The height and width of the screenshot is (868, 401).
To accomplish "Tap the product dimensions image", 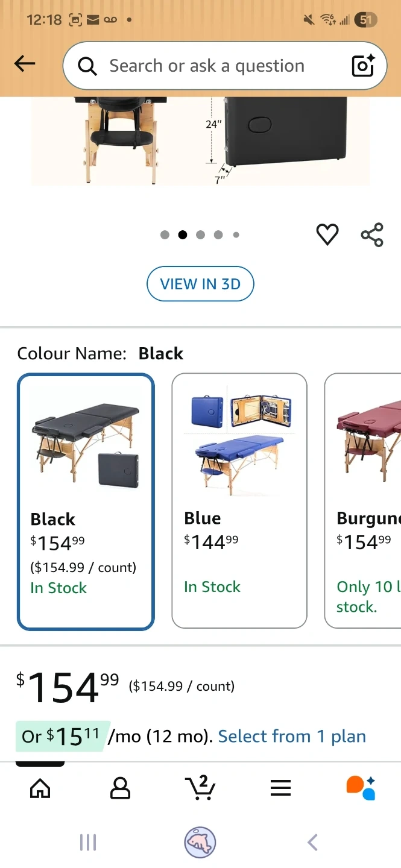I will (x=200, y=140).
